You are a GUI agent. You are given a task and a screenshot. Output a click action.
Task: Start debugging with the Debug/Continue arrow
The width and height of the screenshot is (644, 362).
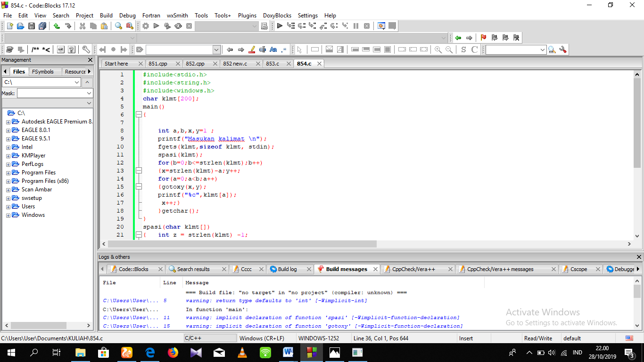[280, 26]
